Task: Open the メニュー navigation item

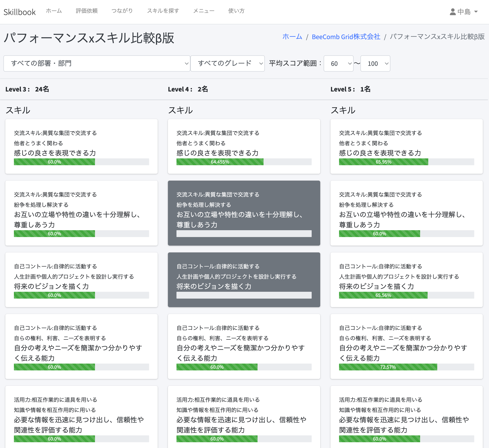Action: [204, 11]
